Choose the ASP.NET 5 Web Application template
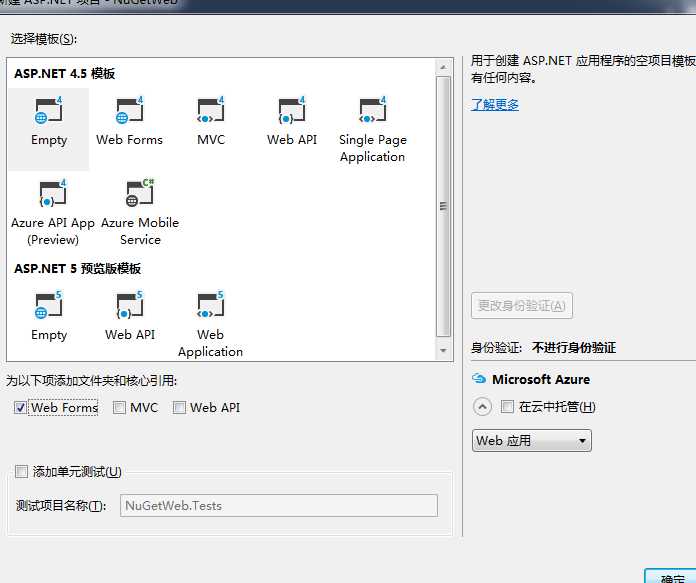The height and width of the screenshot is (583, 696). click(210, 325)
